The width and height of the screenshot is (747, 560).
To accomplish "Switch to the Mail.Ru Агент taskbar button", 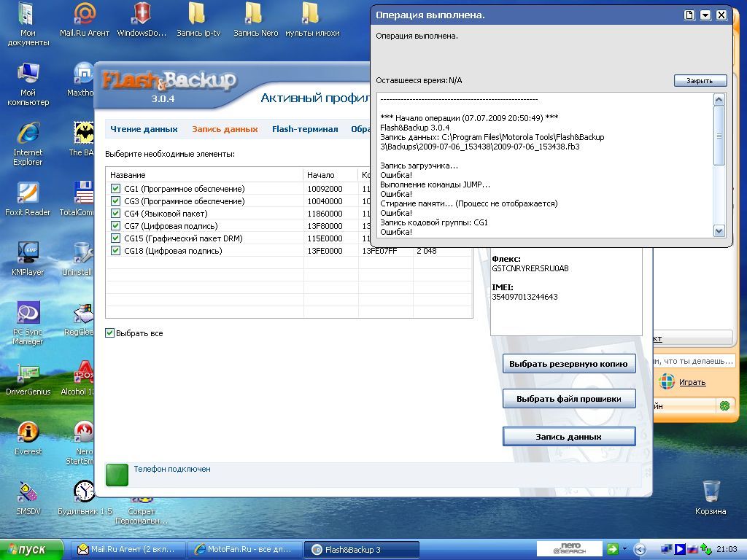I will pyautogui.click(x=128, y=550).
